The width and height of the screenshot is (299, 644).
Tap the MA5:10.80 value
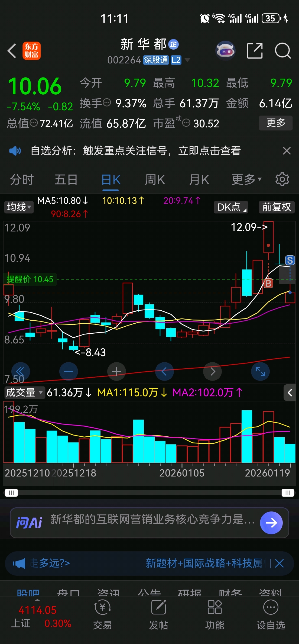pyautogui.click(x=63, y=201)
